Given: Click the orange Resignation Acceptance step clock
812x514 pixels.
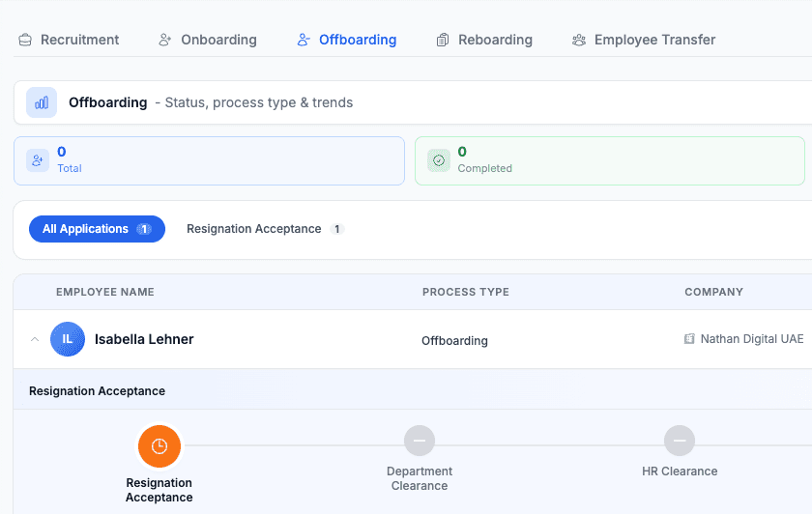Looking at the screenshot, I should 159,446.
